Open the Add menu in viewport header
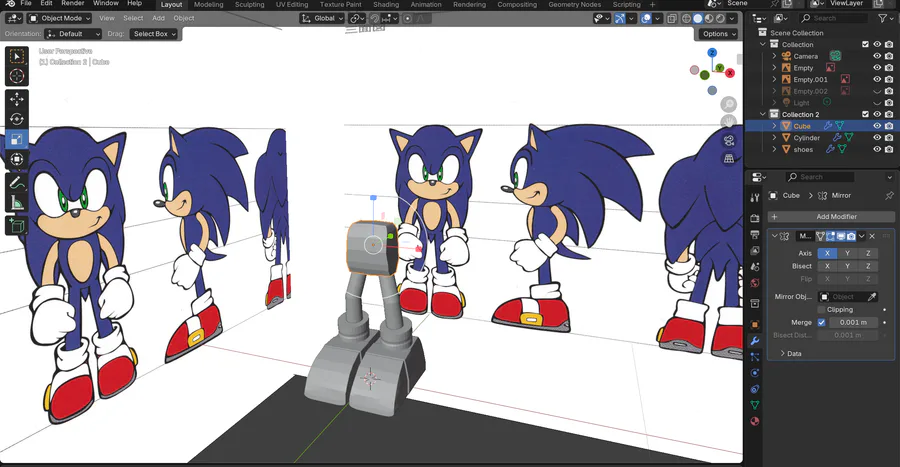The image size is (900, 467). tap(158, 18)
